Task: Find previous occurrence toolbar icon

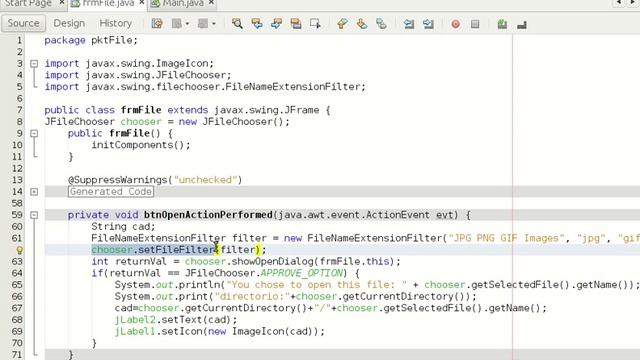Action: pos(257,24)
